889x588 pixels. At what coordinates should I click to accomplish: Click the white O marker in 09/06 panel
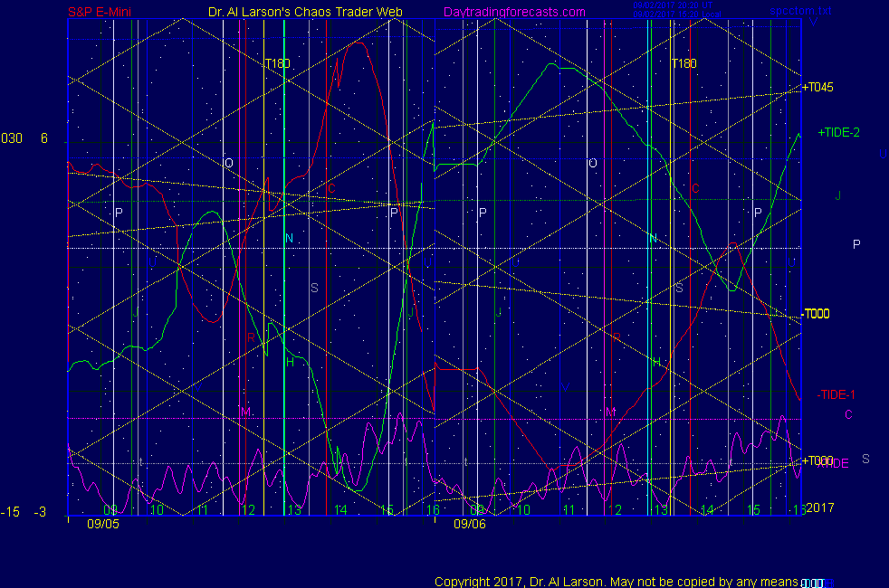pos(592,163)
